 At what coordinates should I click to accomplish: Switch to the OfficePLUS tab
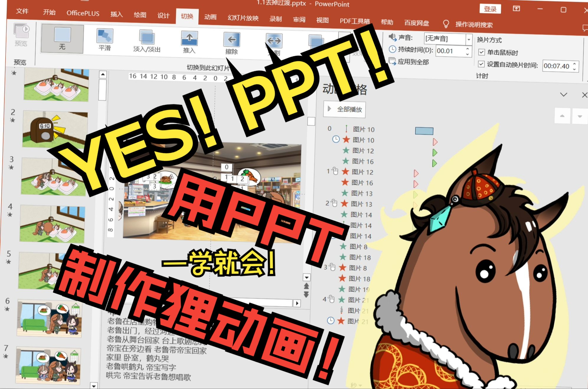83,13
